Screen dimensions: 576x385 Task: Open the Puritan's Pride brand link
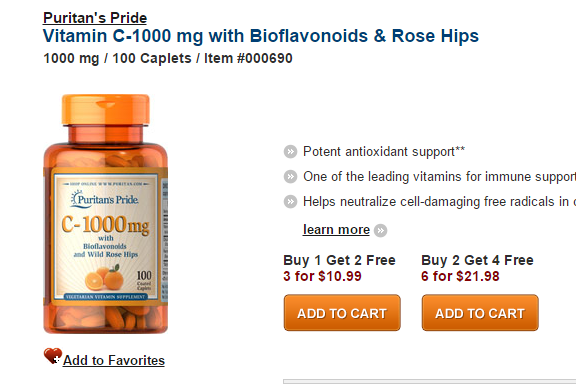95,18
